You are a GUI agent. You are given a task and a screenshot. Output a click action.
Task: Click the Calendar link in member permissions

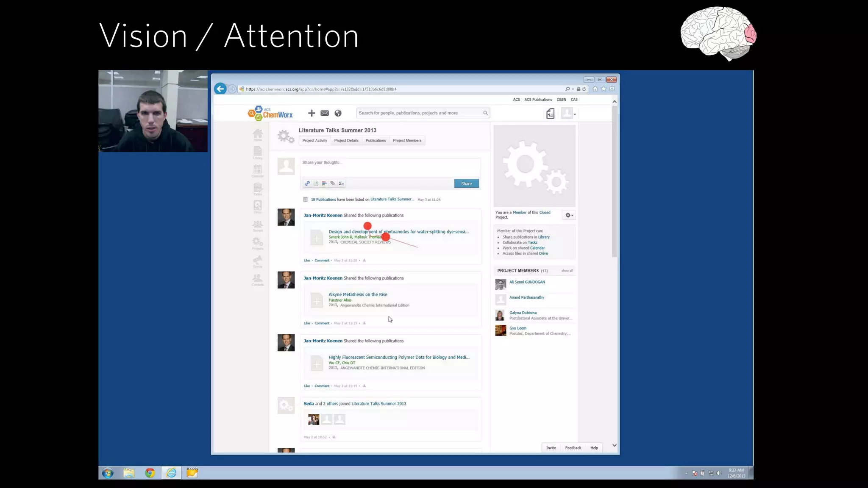[x=537, y=248]
